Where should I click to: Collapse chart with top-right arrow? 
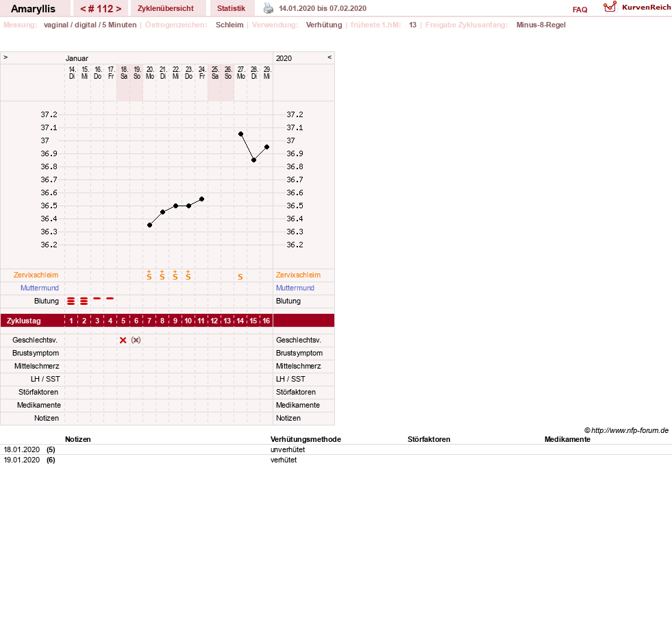(x=329, y=57)
